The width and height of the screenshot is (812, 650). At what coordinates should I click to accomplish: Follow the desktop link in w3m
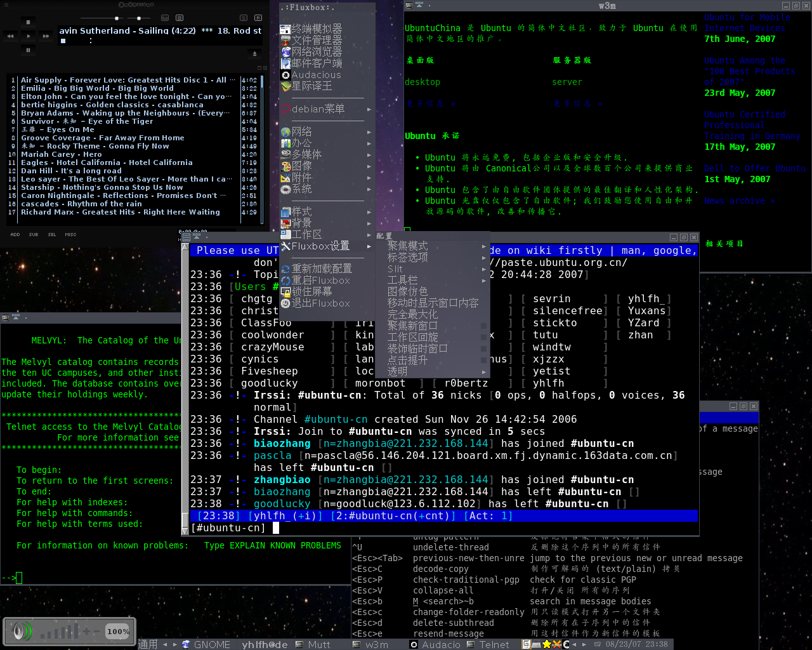click(422, 82)
